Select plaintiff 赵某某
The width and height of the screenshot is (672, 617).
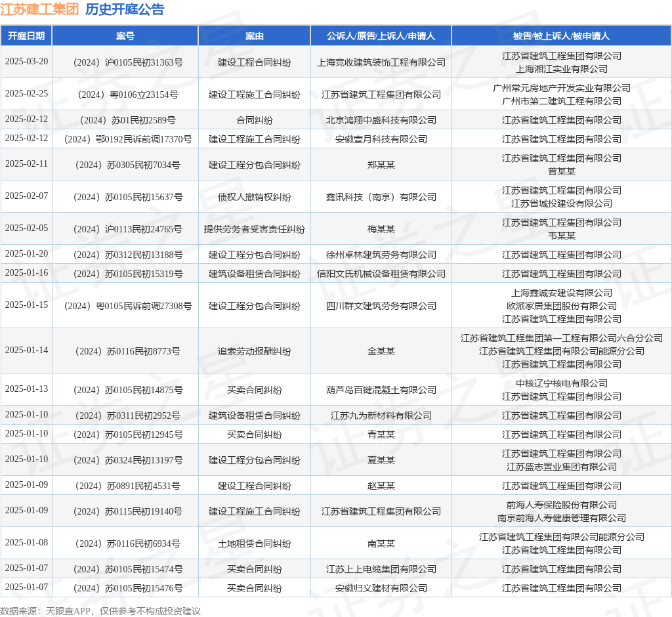[x=381, y=486]
